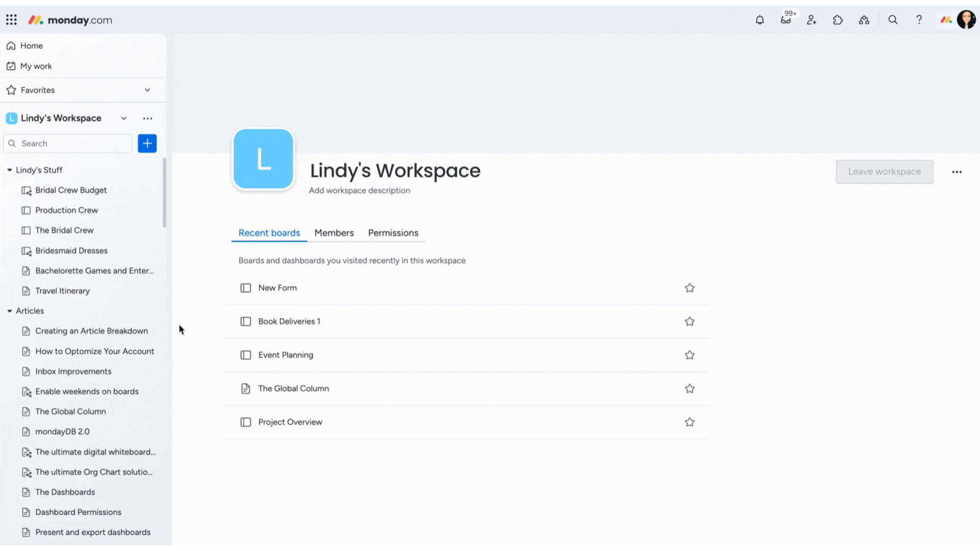This screenshot has width=980, height=551.
Task: Click the sidebar Search field
Action: click(x=67, y=143)
